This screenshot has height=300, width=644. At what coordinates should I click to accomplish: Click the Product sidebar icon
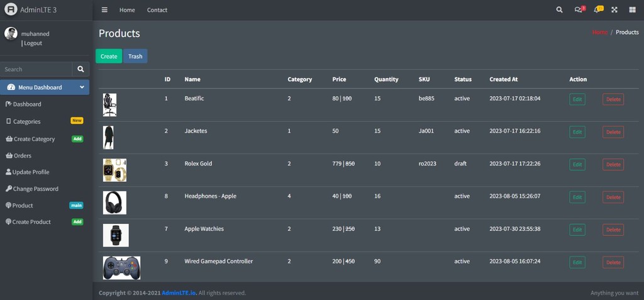click(x=8, y=206)
